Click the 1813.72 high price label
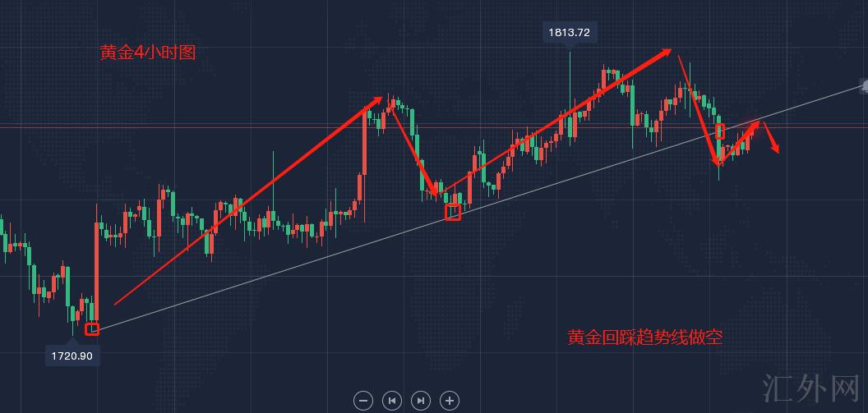Viewport: 868px width, 413px height. click(x=569, y=33)
